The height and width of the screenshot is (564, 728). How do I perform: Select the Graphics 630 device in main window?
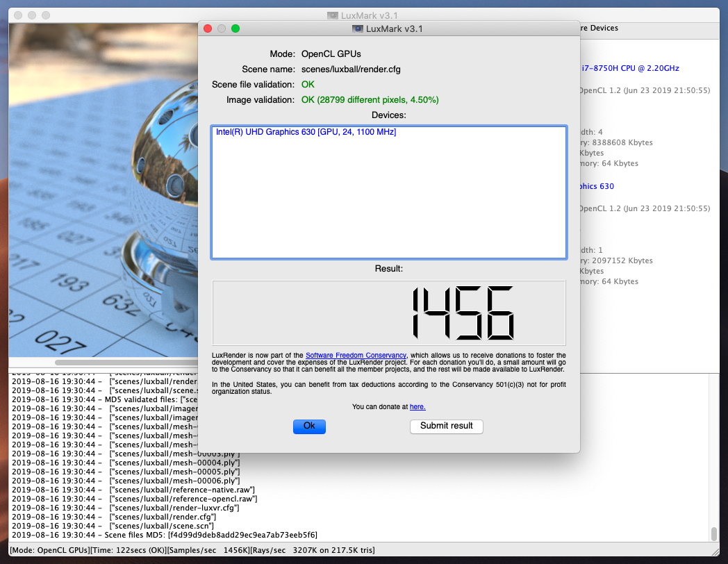[597, 186]
